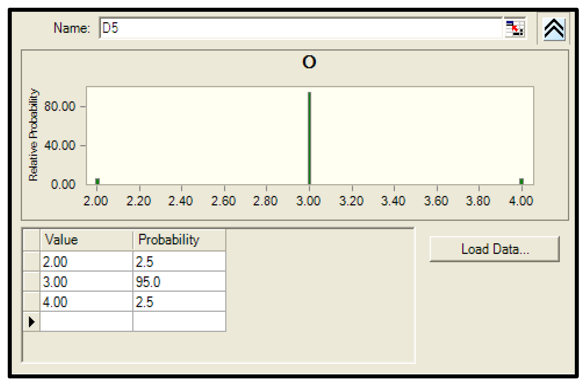The width and height of the screenshot is (588, 387).
Task: Click the probability cell in the 4.00 row
Action: coord(179,302)
